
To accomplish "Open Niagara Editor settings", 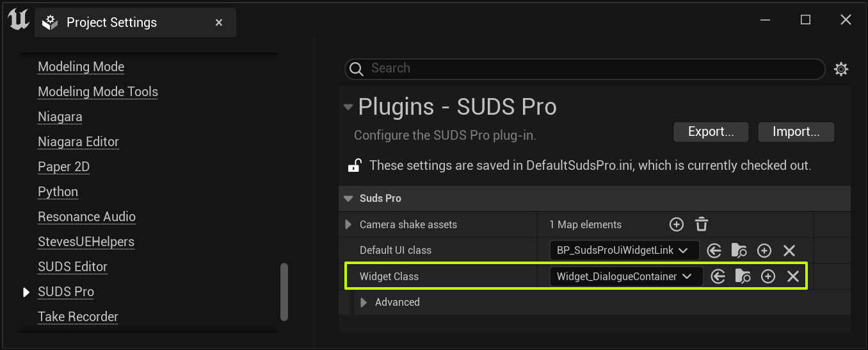I will (x=78, y=142).
